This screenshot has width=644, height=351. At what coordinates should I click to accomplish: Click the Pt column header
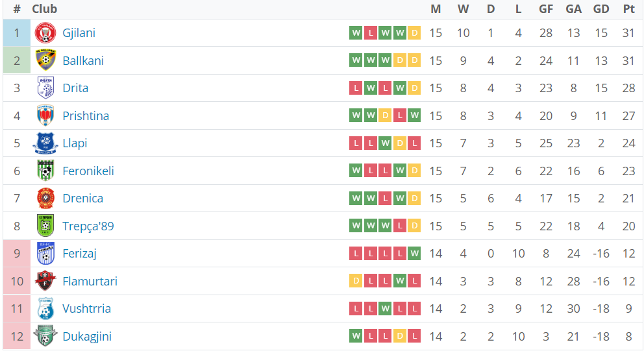(x=628, y=9)
